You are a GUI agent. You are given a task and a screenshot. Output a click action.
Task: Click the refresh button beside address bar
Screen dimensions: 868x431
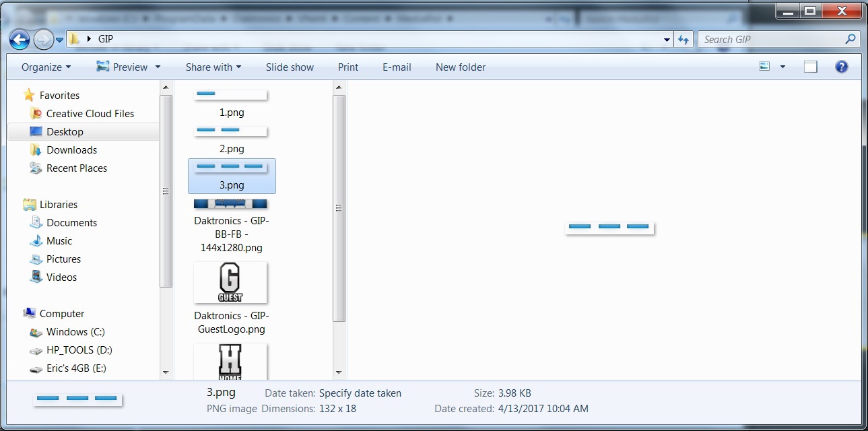click(x=683, y=40)
